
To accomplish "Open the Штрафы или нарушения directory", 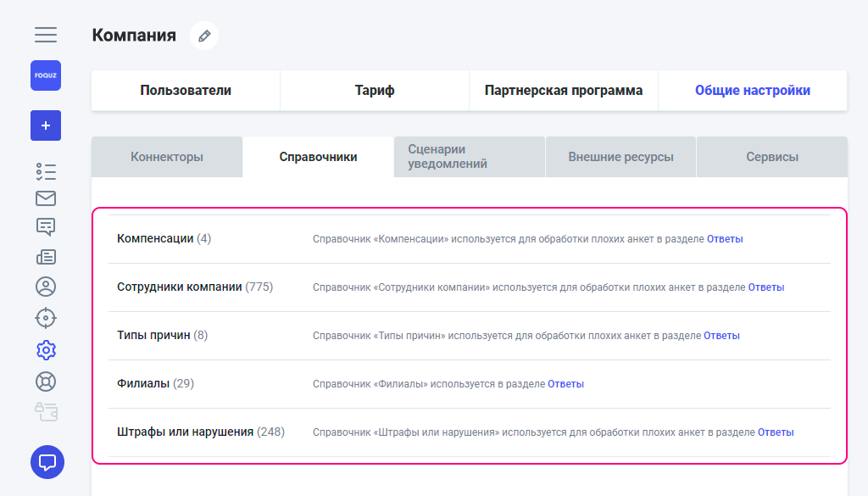I will tap(186, 432).
